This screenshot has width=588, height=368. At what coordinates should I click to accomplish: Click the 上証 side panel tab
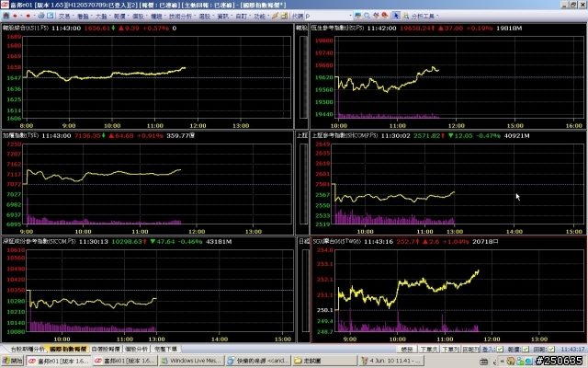(x=302, y=135)
